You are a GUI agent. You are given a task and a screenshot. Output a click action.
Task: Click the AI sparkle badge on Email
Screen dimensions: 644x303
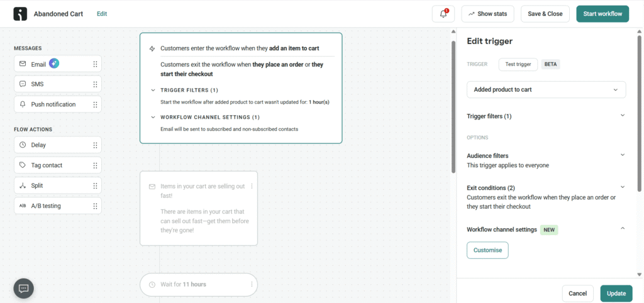(x=54, y=63)
